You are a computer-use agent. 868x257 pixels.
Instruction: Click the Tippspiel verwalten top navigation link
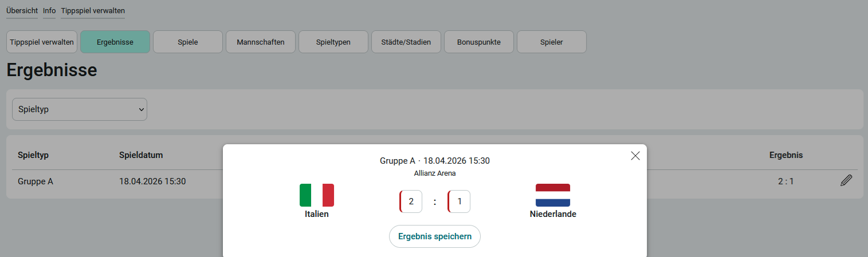tap(93, 11)
